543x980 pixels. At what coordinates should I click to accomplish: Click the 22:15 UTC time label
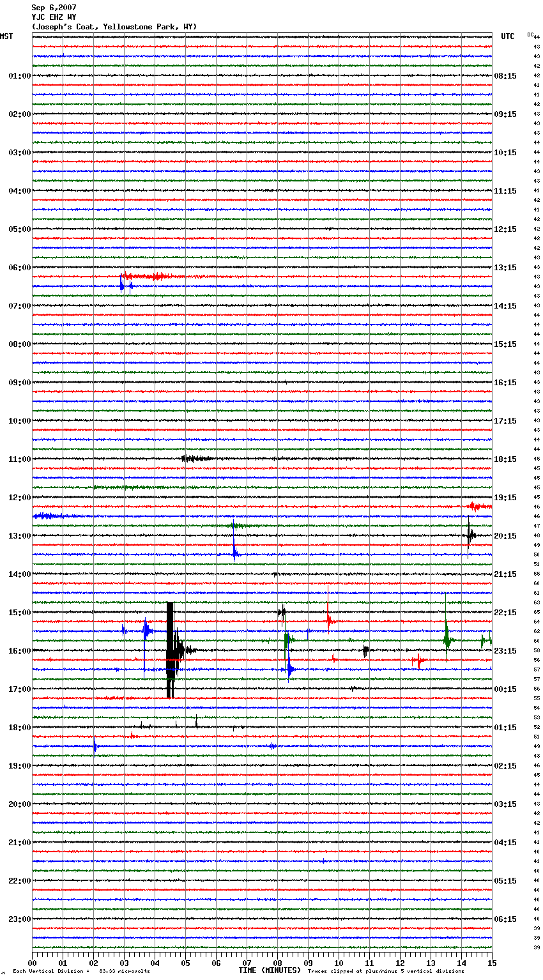coord(505,613)
